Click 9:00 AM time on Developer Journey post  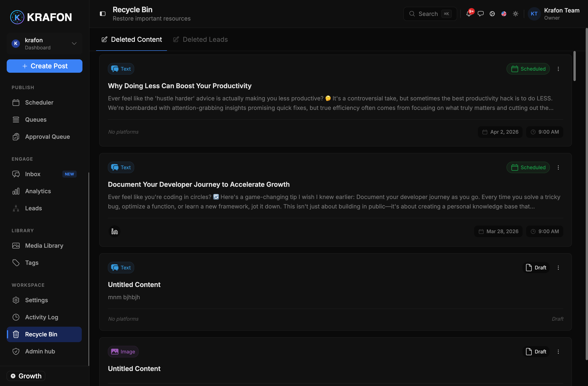[x=545, y=231]
